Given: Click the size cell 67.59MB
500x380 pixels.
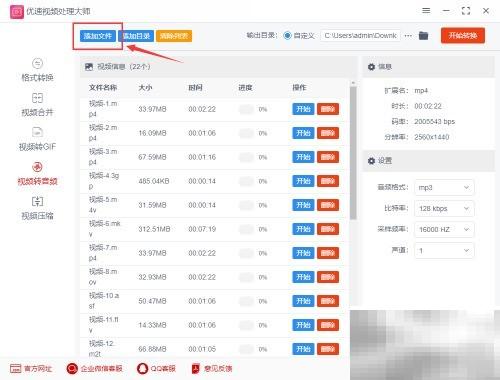Looking at the screenshot, I should [152, 157].
